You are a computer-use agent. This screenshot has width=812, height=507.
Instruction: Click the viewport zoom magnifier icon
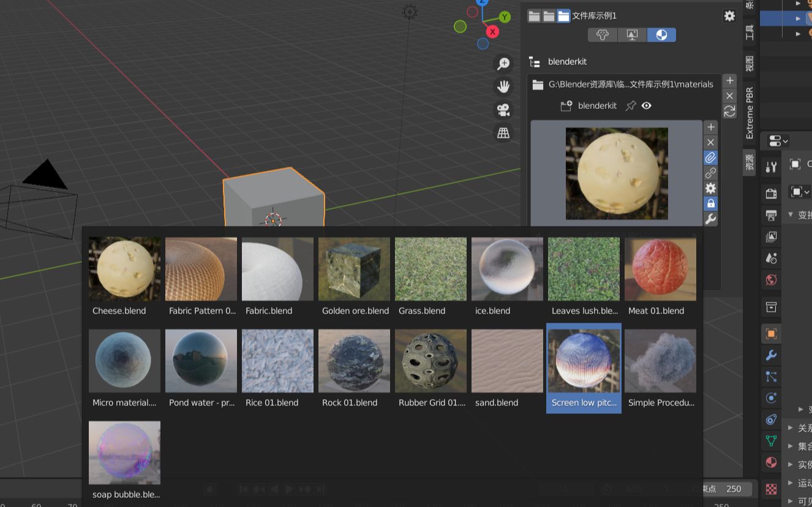[503, 64]
